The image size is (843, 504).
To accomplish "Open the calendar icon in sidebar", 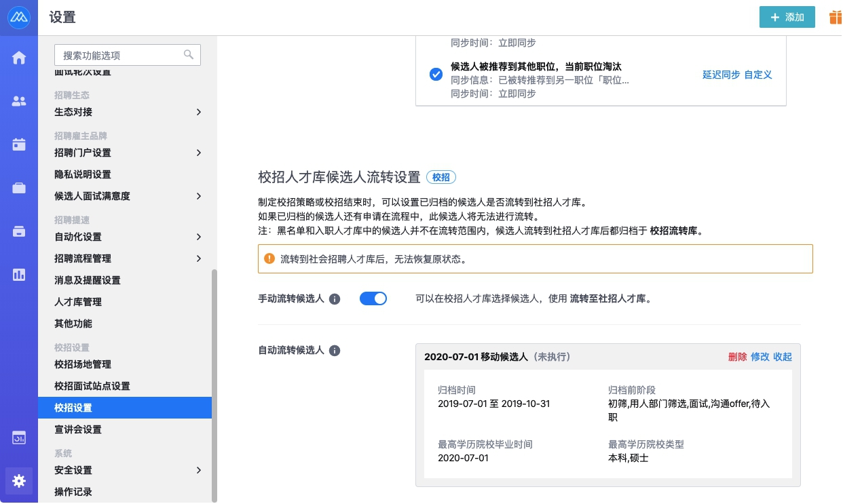I will click(x=19, y=144).
